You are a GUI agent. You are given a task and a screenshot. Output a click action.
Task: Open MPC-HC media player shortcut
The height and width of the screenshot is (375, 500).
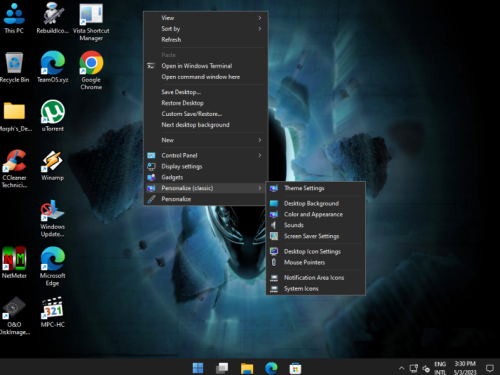[x=53, y=312]
